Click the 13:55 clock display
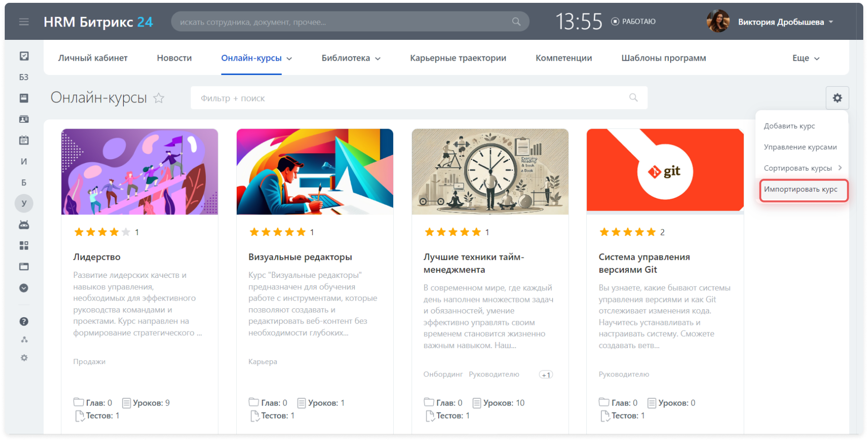Screen dimensions: 868x441 (579, 21)
